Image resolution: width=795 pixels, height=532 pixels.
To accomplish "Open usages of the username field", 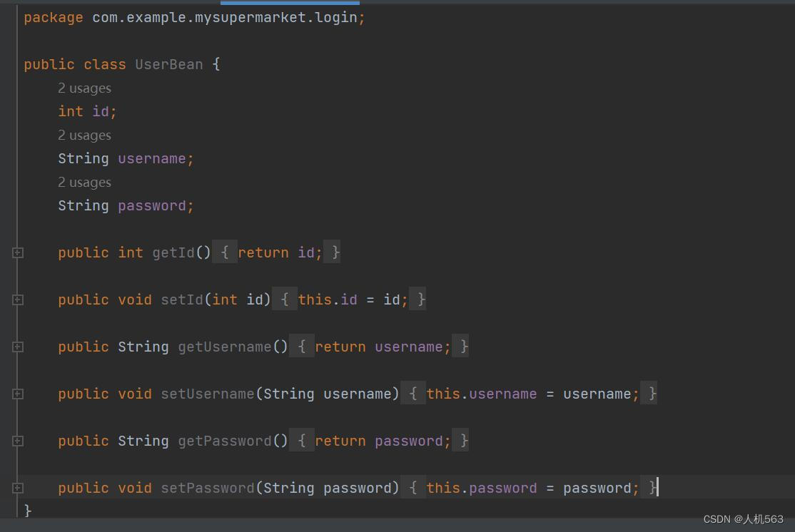I will pyautogui.click(x=84, y=135).
